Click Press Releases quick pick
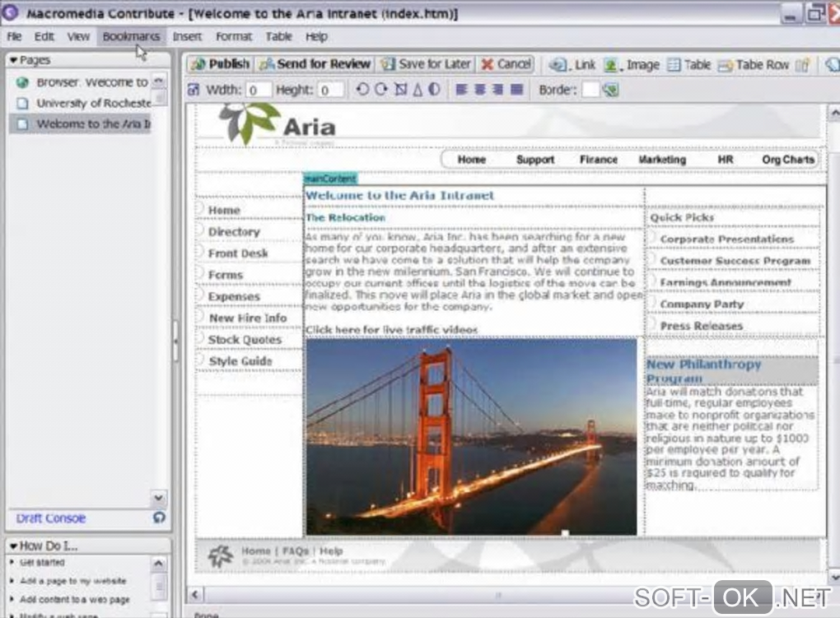Viewport: 840px width, 618px height. click(702, 326)
